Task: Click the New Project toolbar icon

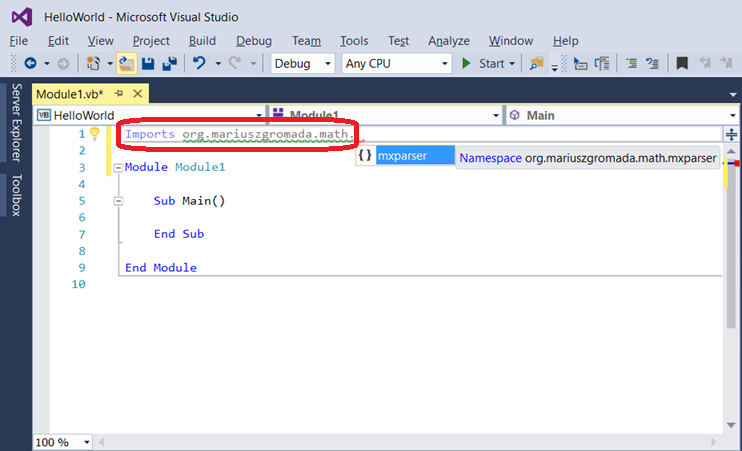Action: (93, 63)
